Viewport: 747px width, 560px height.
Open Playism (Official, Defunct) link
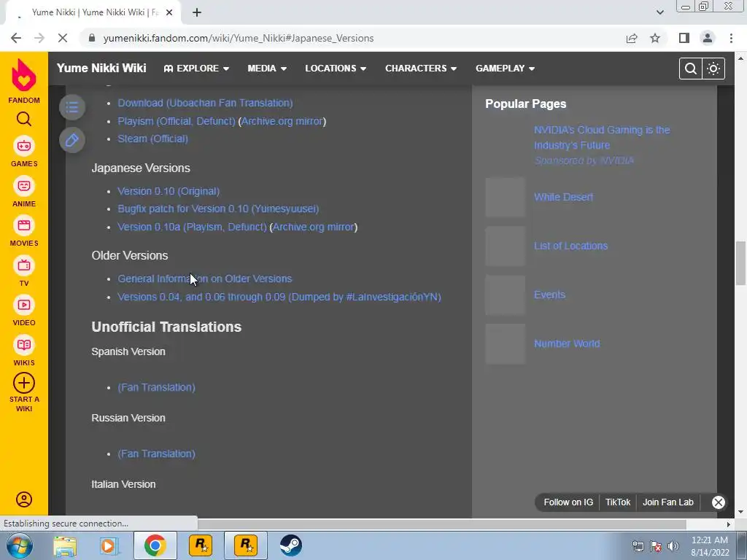click(x=177, y=121)
